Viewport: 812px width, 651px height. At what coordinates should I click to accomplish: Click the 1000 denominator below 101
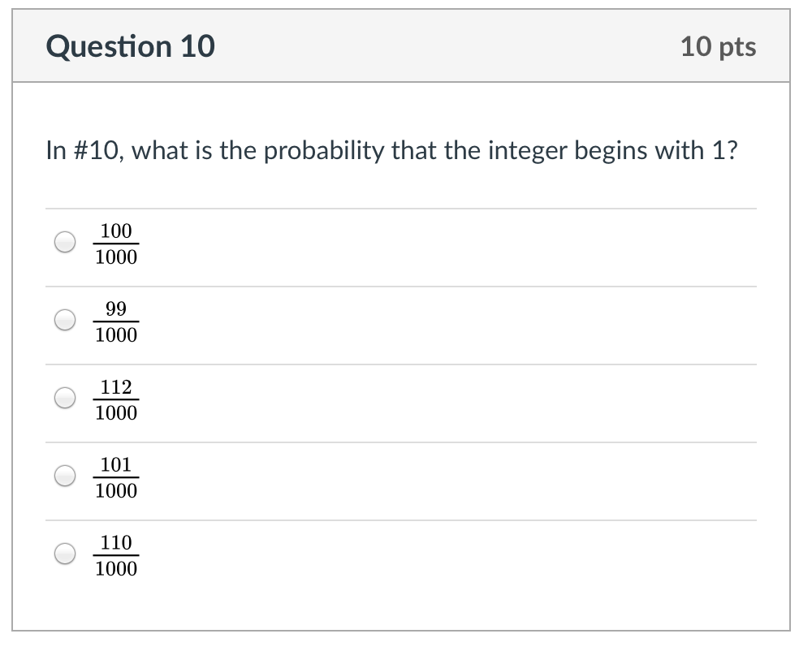coord(116,491)
